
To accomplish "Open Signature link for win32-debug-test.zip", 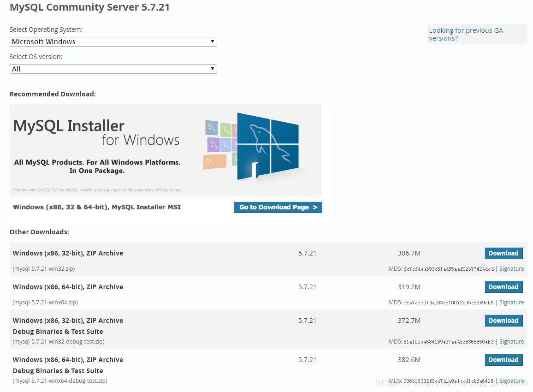I will coord(512,341).
